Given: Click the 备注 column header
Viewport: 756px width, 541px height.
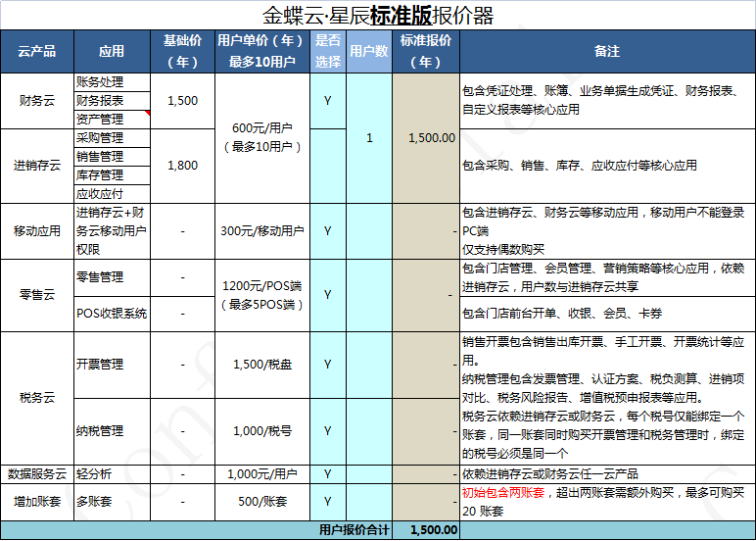Looking at the screenshot, I should tap(607, 52).
